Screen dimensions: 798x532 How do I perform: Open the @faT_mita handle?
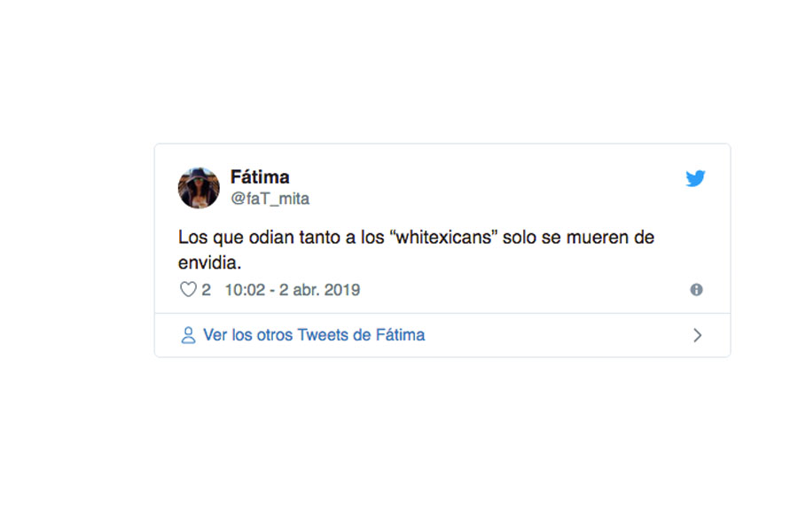(x=270, y=199)
